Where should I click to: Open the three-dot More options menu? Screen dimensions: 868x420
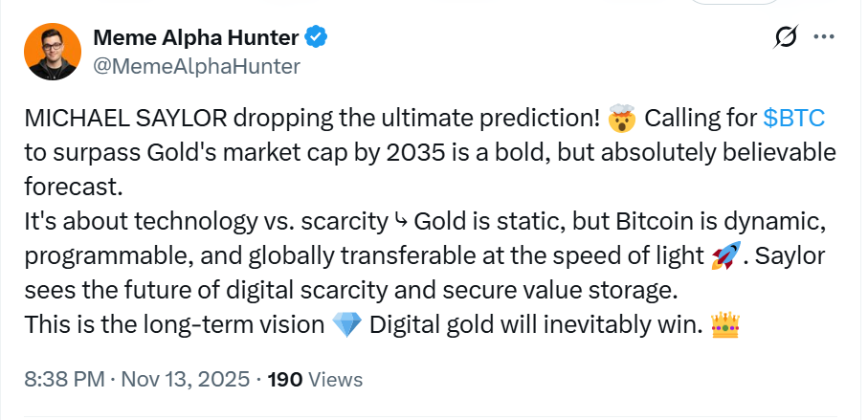click(823, 37)
